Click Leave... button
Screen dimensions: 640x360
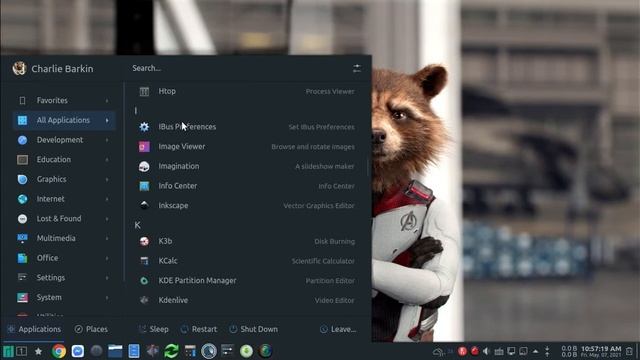coord(338,329)
